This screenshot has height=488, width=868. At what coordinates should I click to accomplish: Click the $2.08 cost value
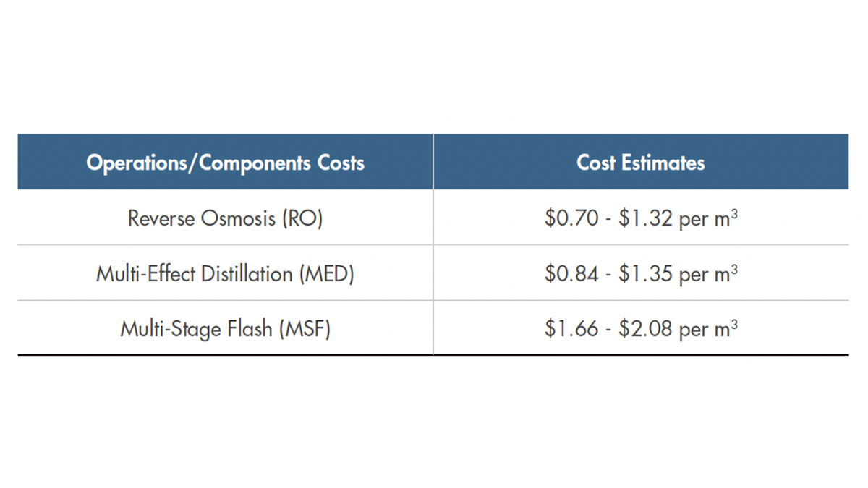[x=645, y=330]
